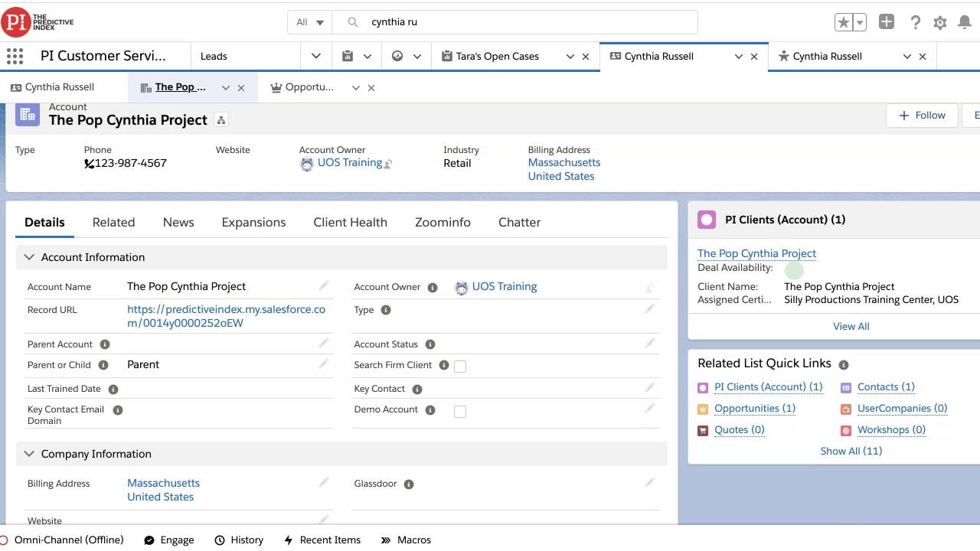The height and width of the screenshot is (551, 980).
Task: Click info icon next to Glassdoor
Action: point(409,484)
